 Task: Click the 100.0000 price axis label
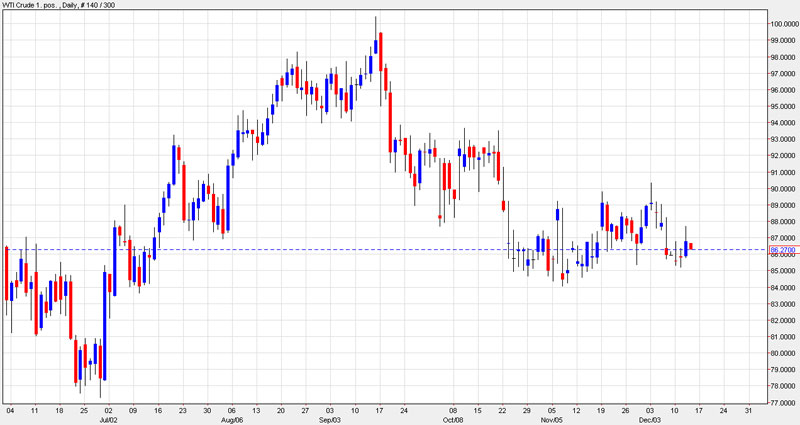pyautogui.click(x=784, y=23)
